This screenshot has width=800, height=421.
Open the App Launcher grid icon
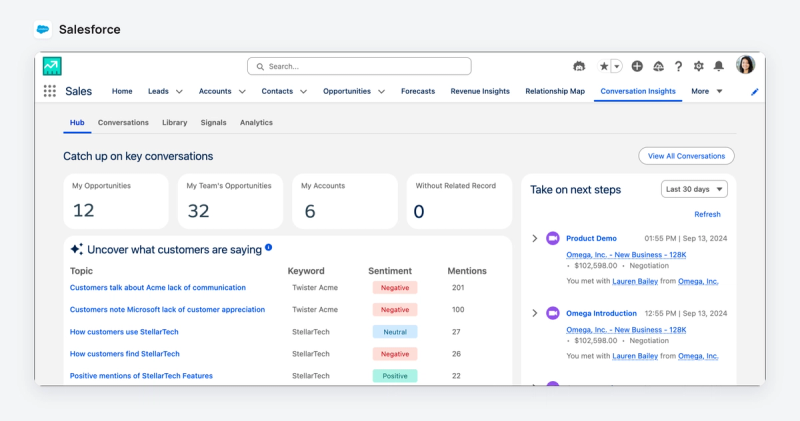[x=49, y=91]
